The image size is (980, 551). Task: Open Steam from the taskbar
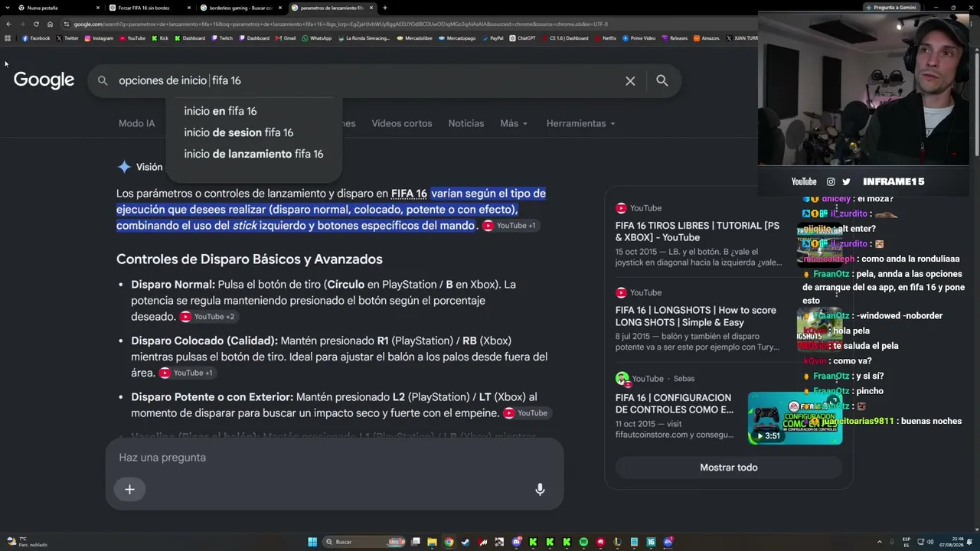pyautogui.click(x=465, y=542)
